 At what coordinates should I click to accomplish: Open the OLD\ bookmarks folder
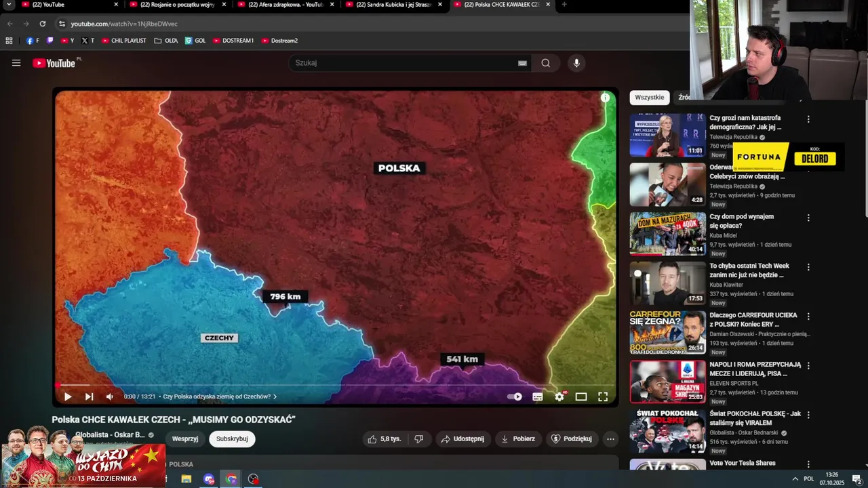click(165, 41)
